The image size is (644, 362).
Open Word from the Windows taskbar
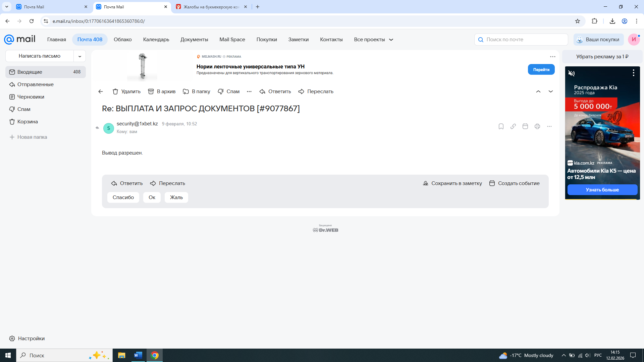point(138,355)
